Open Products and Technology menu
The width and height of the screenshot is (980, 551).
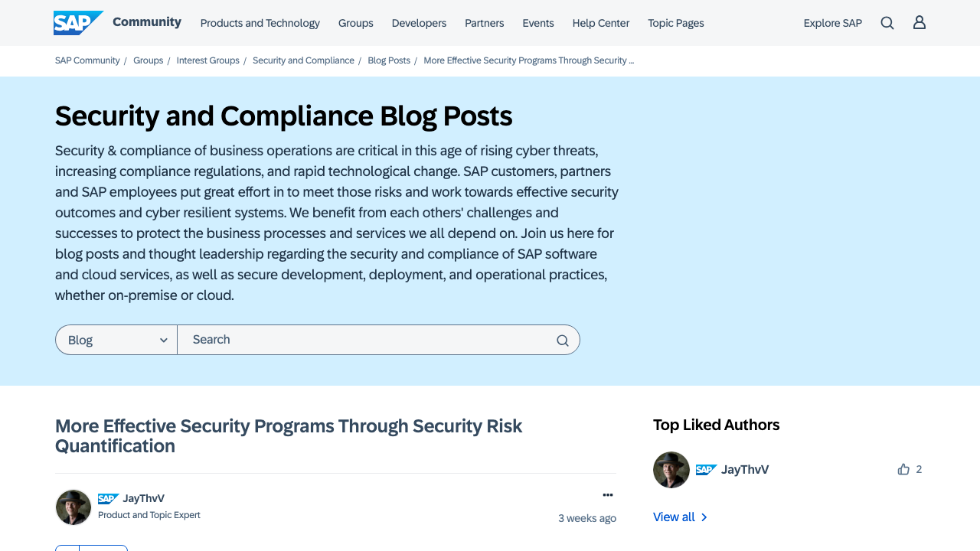click(x=260, y=23)
